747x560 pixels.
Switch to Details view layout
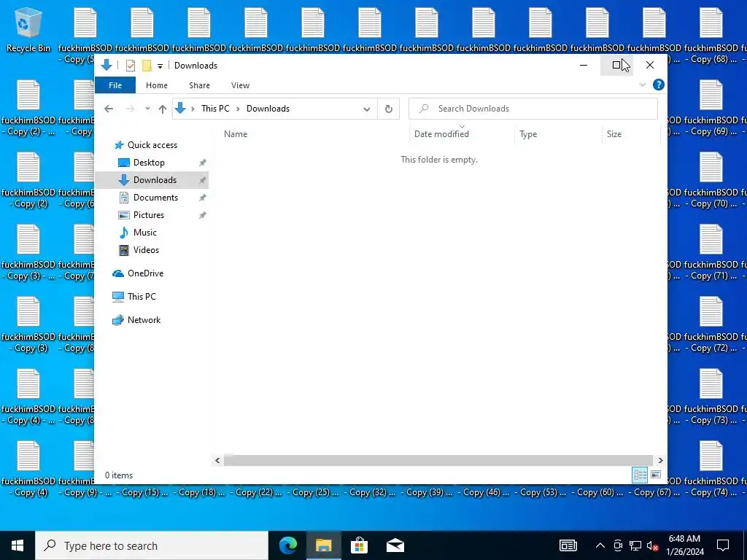(x=640, y=475)
